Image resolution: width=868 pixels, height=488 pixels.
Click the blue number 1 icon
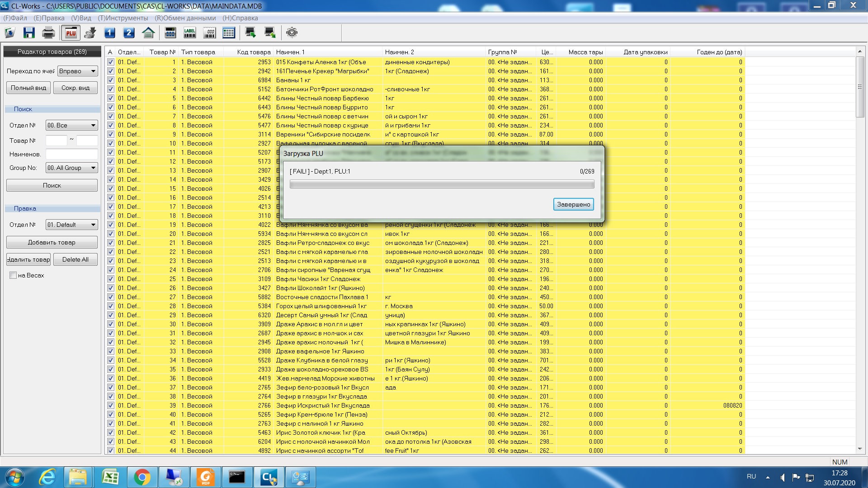[x=109, y=33]
